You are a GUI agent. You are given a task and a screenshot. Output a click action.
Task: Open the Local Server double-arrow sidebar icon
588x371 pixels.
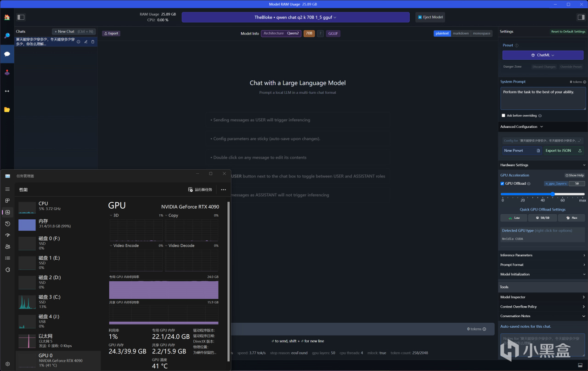point(7,91)
